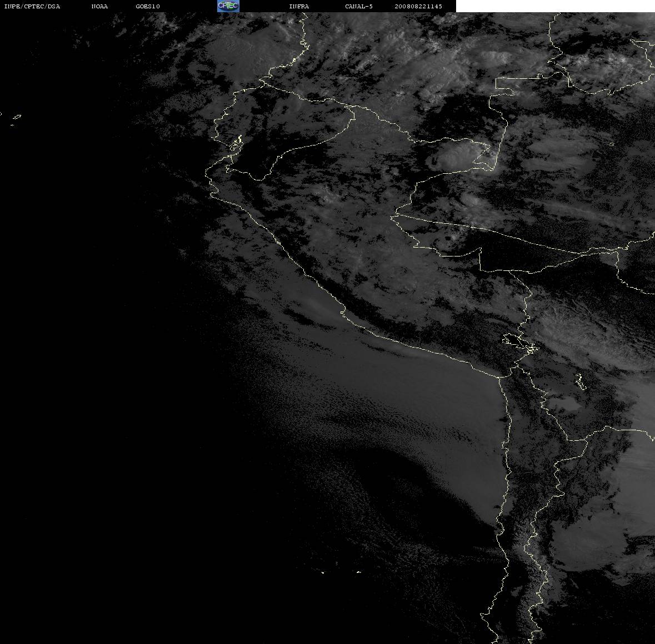Click the 'INFRA' label in the header
The height and width of the screenshot is (644, 655).
pos(299,6)
